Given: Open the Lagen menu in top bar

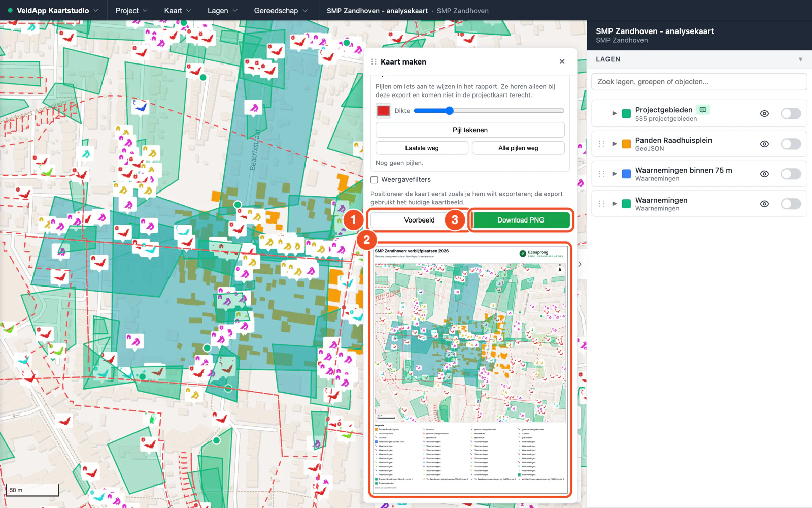Looking at the screenshot, I should click(x=222, y=10).
